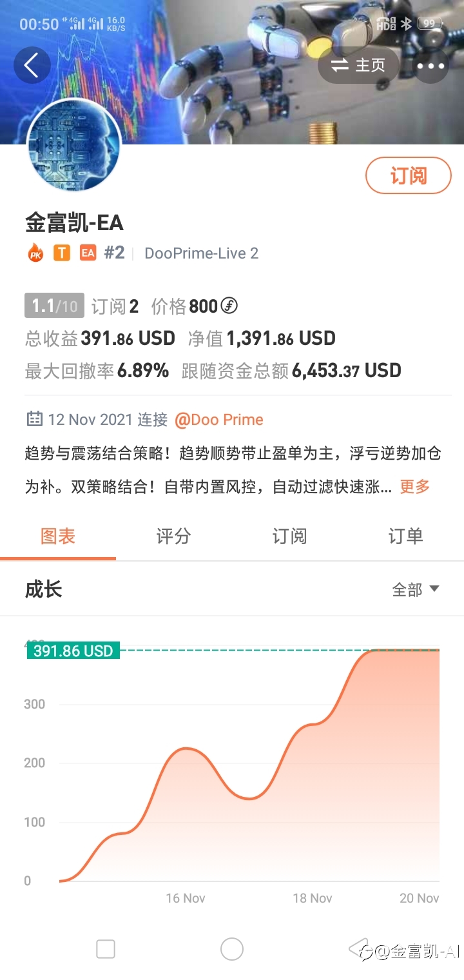
Task: Open the three-dot more options menu
Action: pyautogui.click(x=430, y=66)
